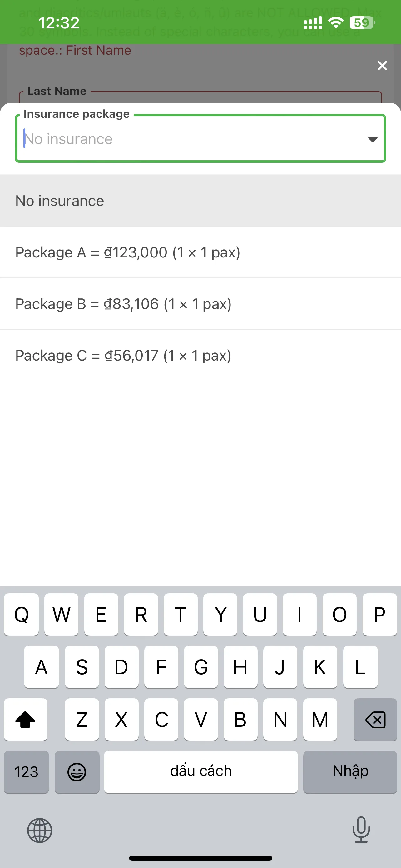Tap the letter Q key

[21, 614]
